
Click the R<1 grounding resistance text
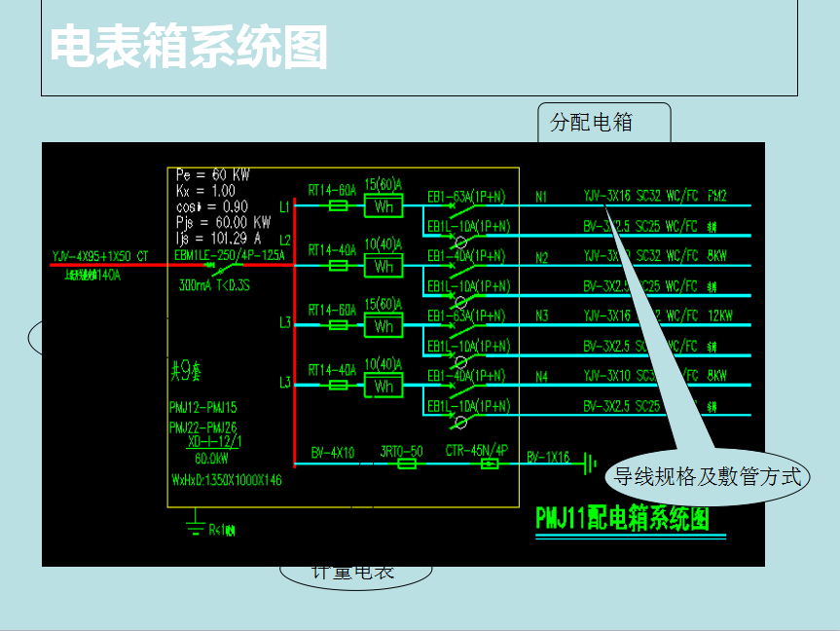[222, 530]
